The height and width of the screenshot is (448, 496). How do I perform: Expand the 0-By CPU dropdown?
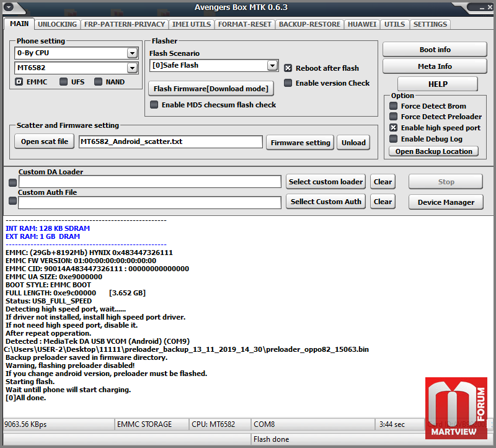[x=132, y=53]
